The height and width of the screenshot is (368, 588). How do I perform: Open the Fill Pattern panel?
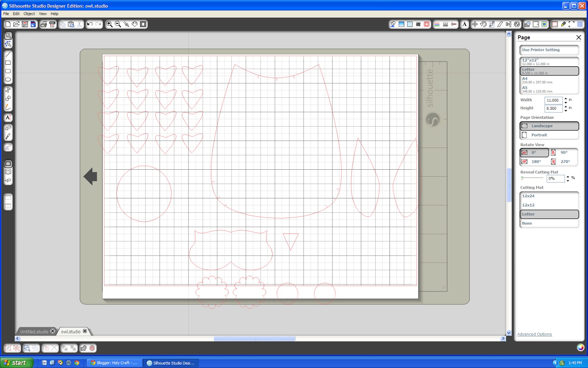click(x=410, y=24)
